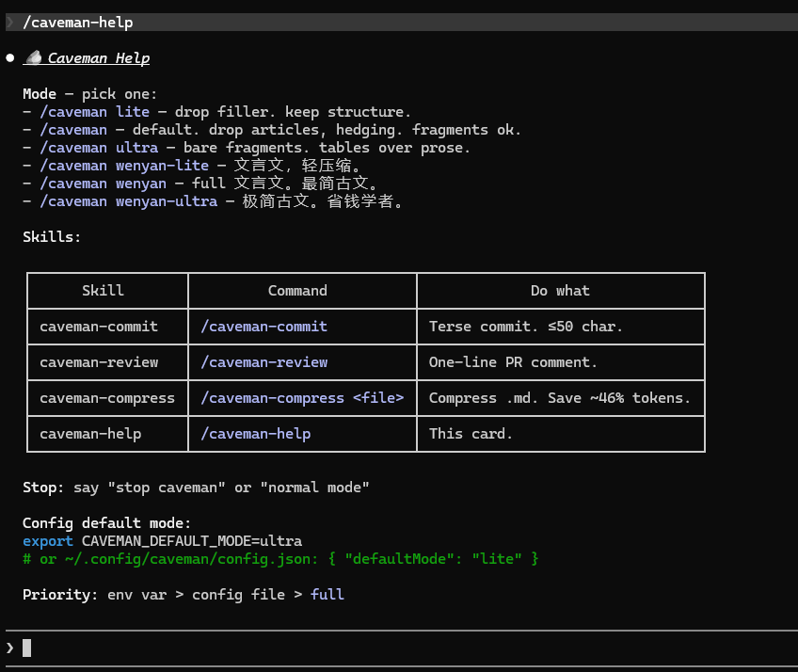Screen dimensions: 798x672
Task: Click the blue "full" priority value
Action: pyautogui.click(x=327, y=595)
